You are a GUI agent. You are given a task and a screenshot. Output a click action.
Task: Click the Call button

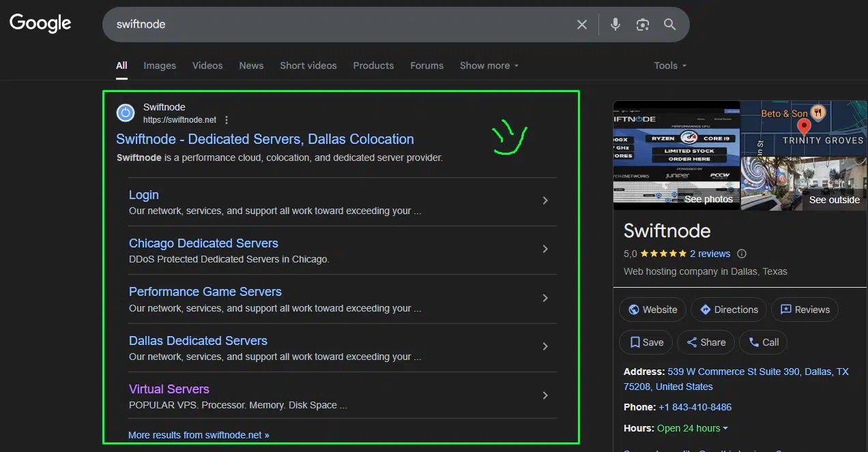(x=764, y=342)
